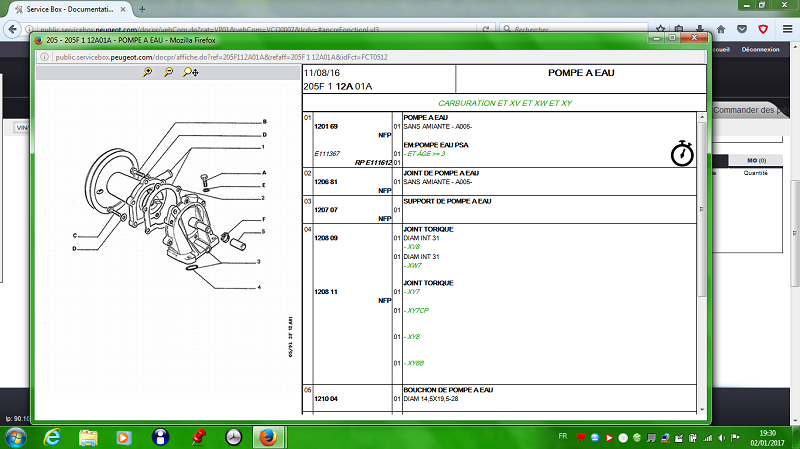Click the MO (0) tab in background page
Viewport: 800px width, 449px height.
757,160
